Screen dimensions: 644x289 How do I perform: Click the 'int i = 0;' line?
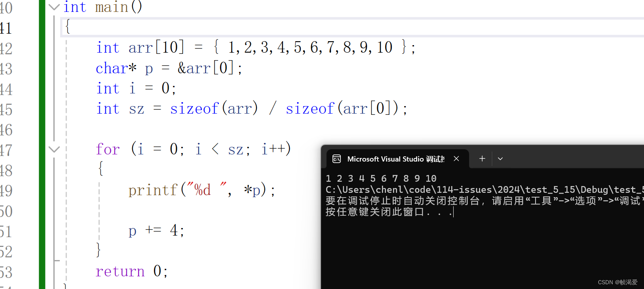click(136, 88)
